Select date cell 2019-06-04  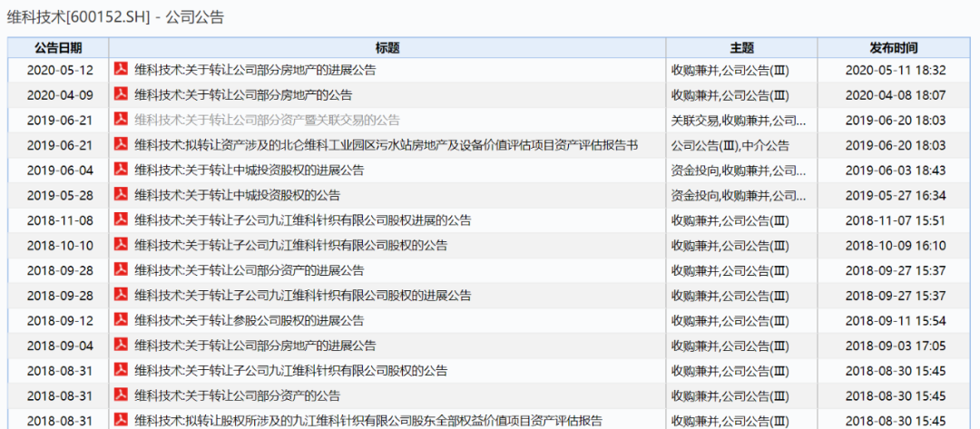pyautogui.click(x=59, y=170)
